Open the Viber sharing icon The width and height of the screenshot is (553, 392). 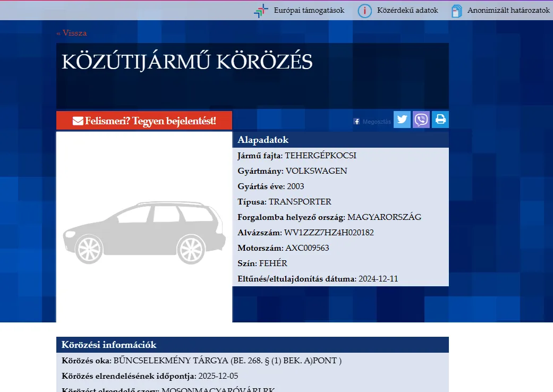[x=421, y=119]
